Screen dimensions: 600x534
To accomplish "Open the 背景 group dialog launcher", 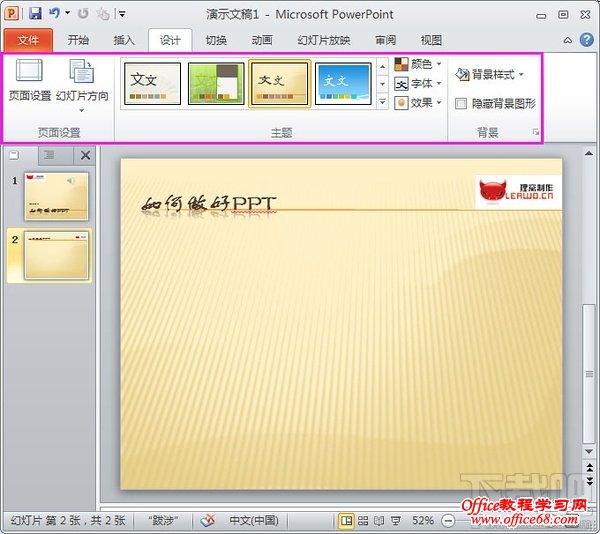I will coord(536,132).
